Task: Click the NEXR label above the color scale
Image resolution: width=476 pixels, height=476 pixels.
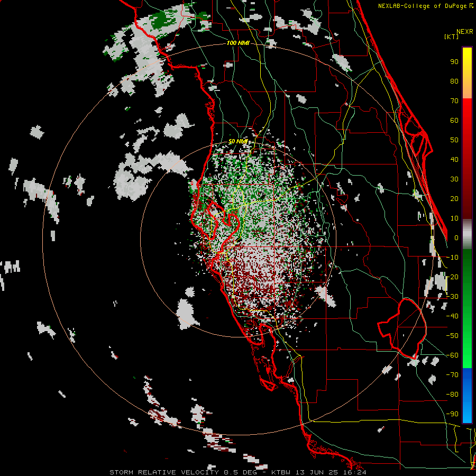Action: pyautogui.click(x=465, y=32)
